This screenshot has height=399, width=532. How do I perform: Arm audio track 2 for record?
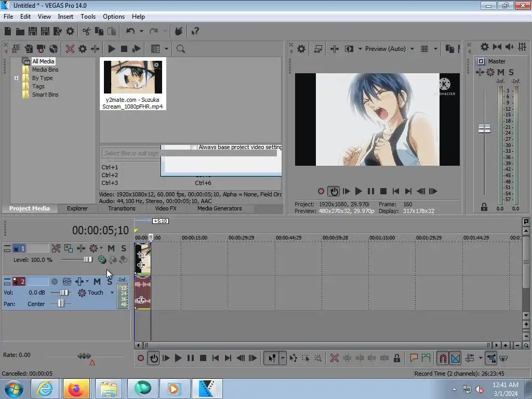coord(54,282)
